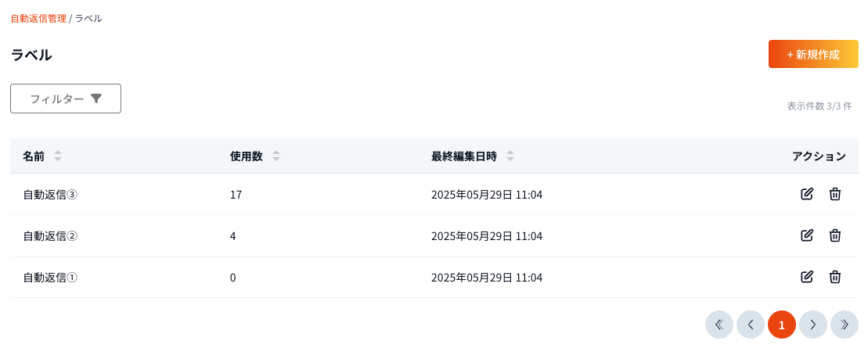868x348 pixels.
Task: Edit the 自動返信③ label
Action: coord(807,194)
